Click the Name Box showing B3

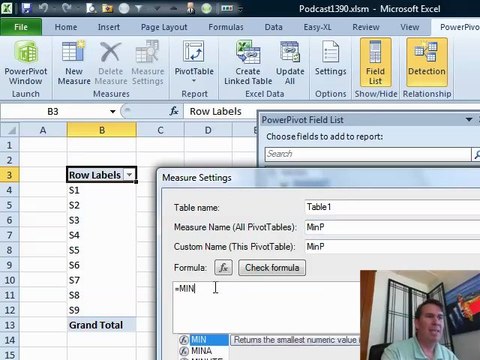53,111
